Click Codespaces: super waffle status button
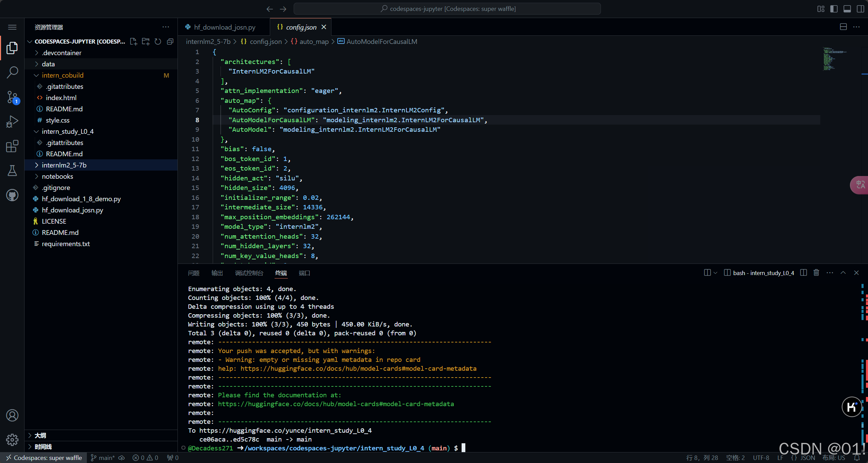Image resolution: width=868 pixels, height=463 pixels. (x=44, y=458)
